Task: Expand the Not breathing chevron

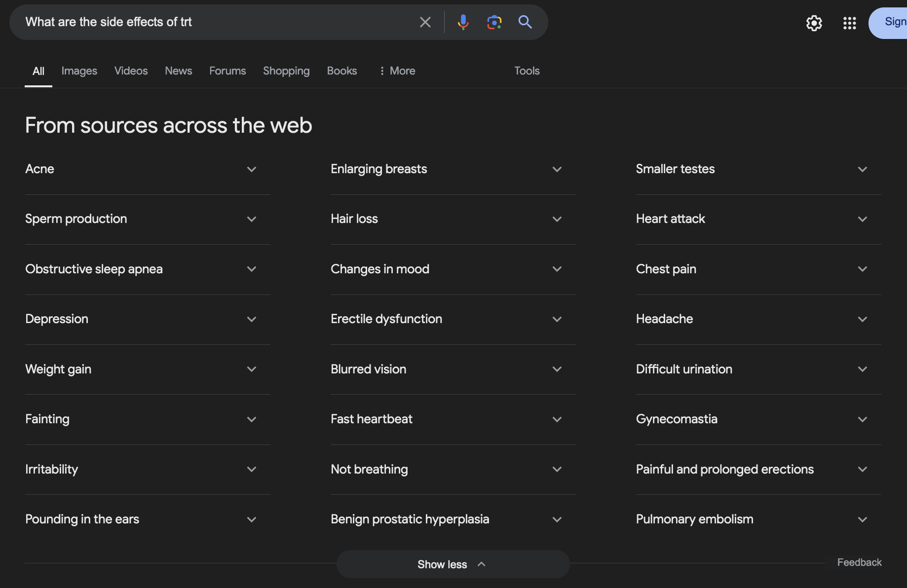Action: pyautogui.click(x=557, y=469)
